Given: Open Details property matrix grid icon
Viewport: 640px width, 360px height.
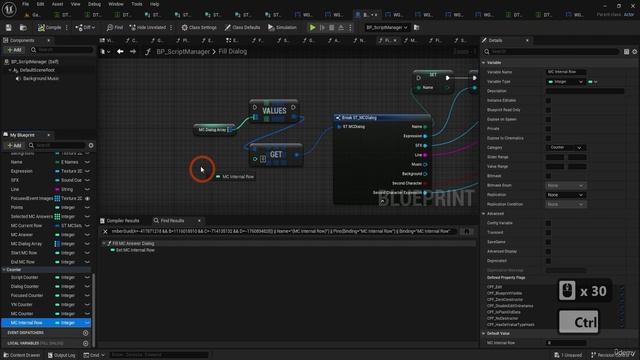Looking at the screenshot, I should 626,51.
